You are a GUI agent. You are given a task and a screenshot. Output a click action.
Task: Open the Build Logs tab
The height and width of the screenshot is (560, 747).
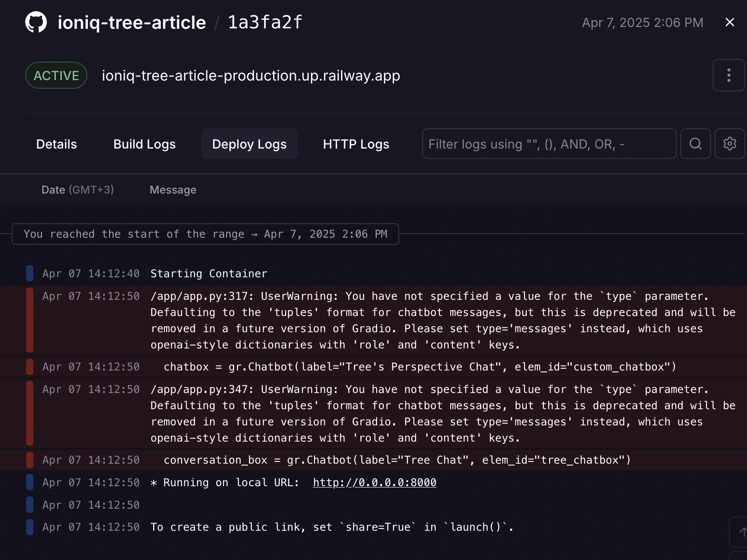pos(144,144)
